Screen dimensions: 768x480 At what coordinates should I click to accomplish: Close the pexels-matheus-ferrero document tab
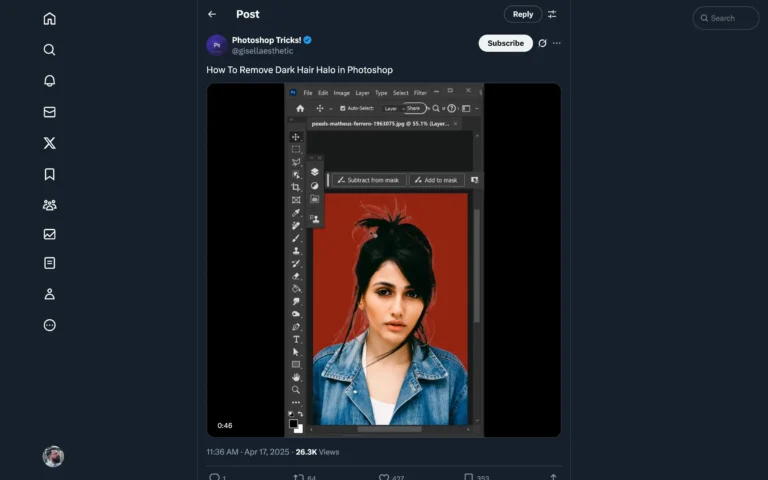coord(456,124)
